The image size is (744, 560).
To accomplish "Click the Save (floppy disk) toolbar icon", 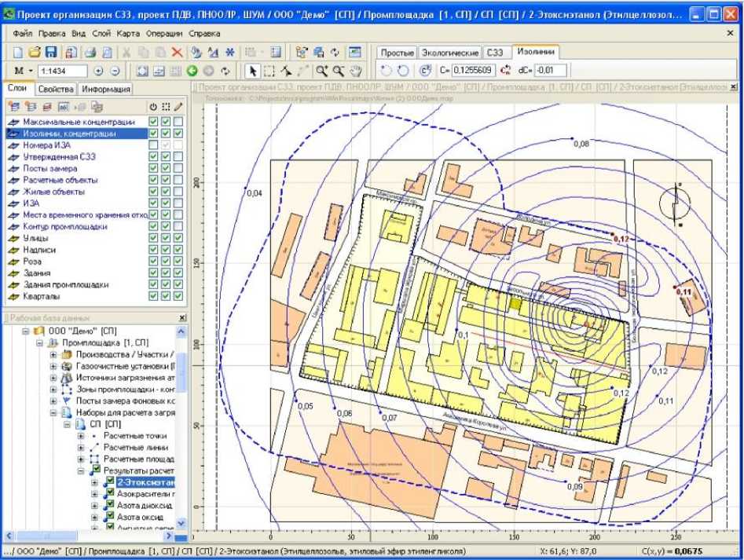I will click(51, 53).
